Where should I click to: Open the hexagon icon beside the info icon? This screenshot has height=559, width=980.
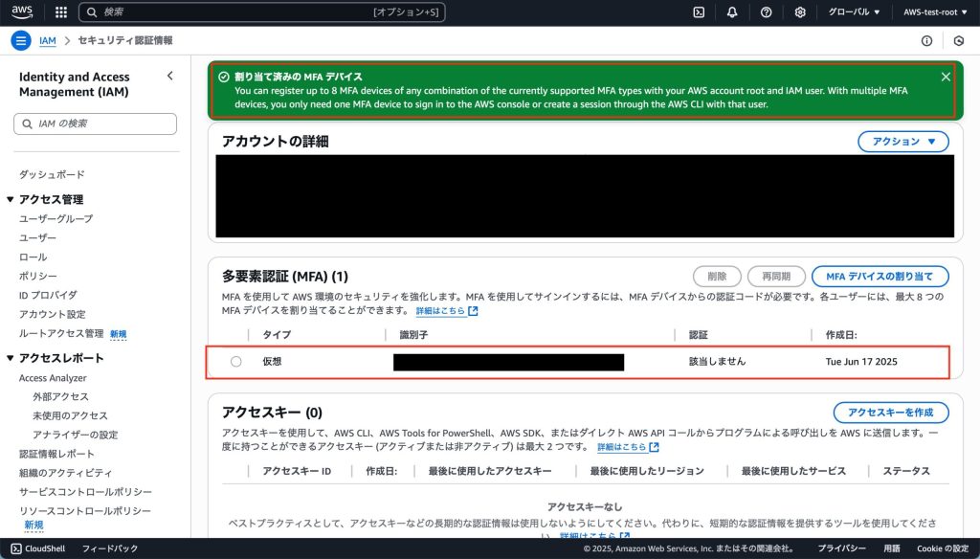click(x=959, y=40)
